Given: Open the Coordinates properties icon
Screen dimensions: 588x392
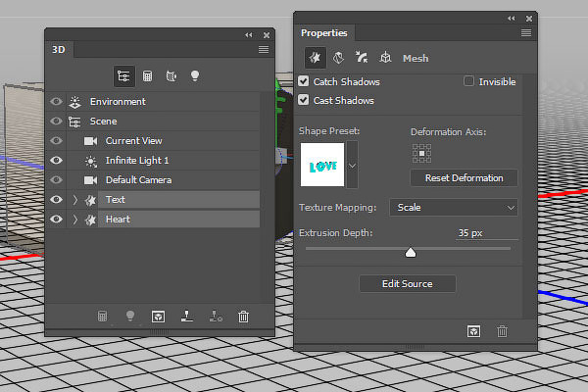Looking at the screenshot, I should [385, 58].
